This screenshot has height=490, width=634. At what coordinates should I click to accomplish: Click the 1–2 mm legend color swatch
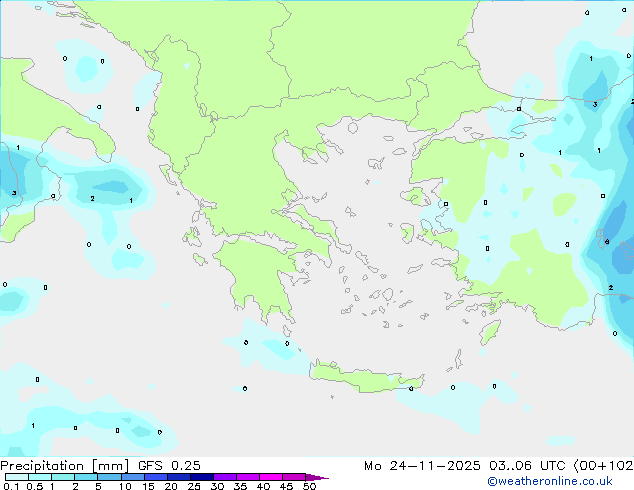pyautogui.click(x=63, y=477)
